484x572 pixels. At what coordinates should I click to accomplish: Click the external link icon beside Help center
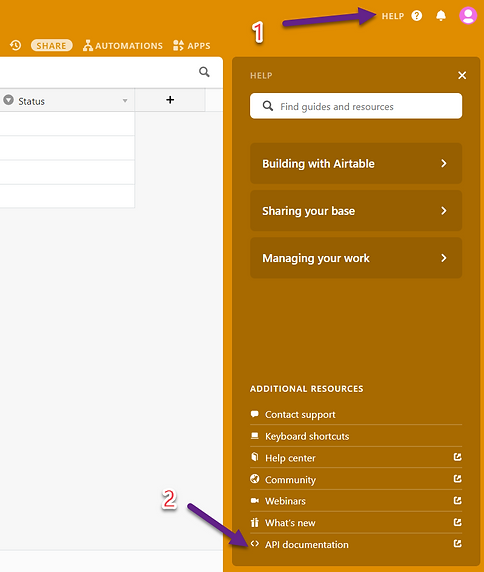tap(457, 457)
